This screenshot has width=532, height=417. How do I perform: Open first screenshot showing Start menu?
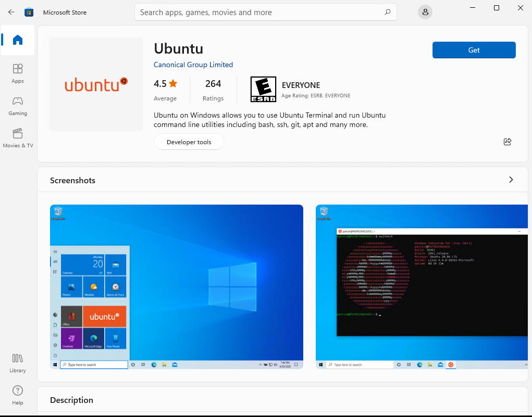point(177,286)
